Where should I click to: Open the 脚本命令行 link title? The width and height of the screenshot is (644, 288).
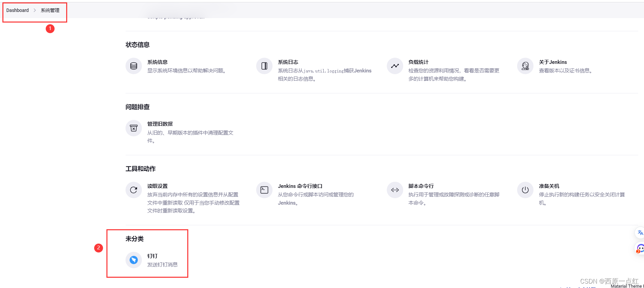click(x=421, y=186)
